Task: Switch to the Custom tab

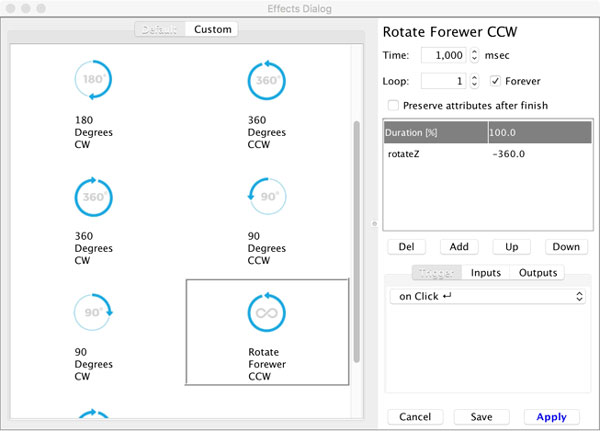Action: tap(212, 29)
